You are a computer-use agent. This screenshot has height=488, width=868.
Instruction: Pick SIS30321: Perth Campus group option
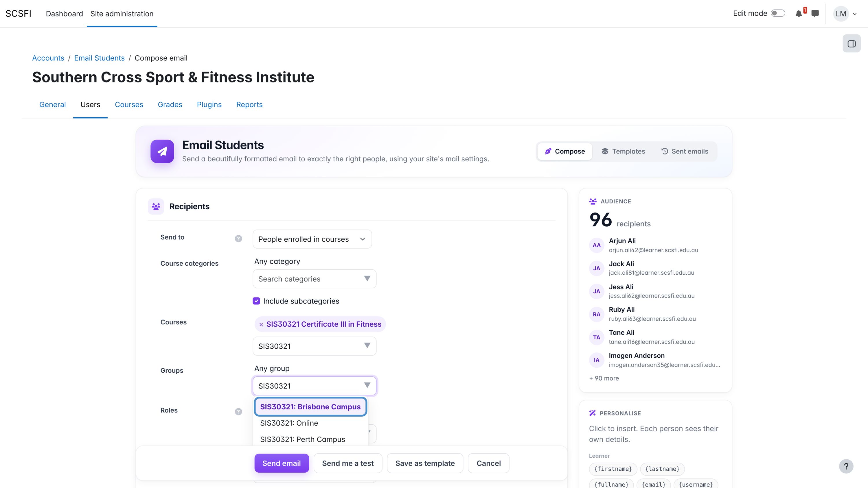click(310, 439)
